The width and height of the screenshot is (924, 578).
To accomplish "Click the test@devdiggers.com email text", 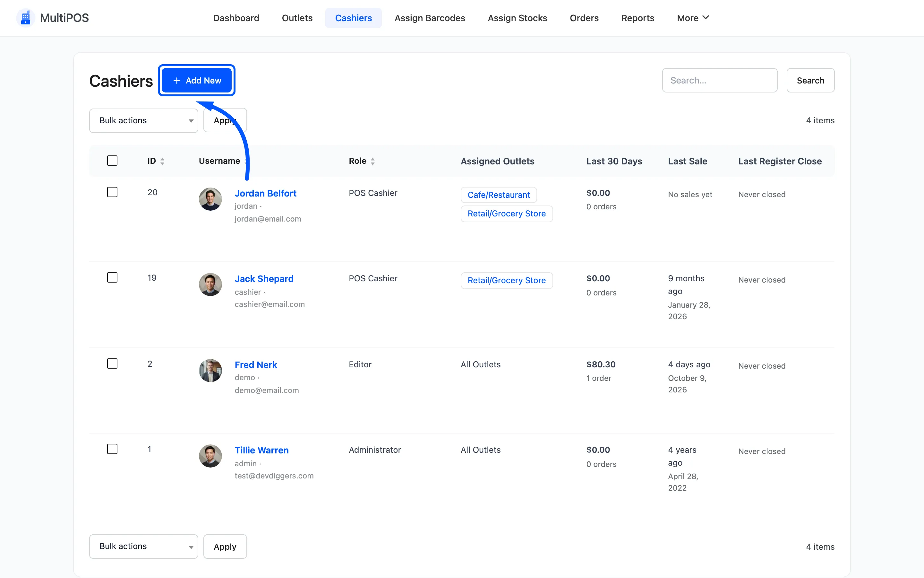I will pos(274,476).
